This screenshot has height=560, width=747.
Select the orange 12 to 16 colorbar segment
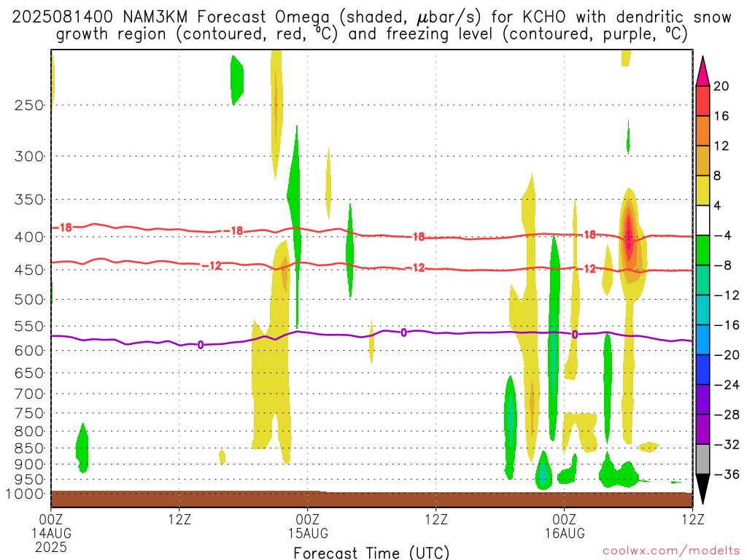703,131
